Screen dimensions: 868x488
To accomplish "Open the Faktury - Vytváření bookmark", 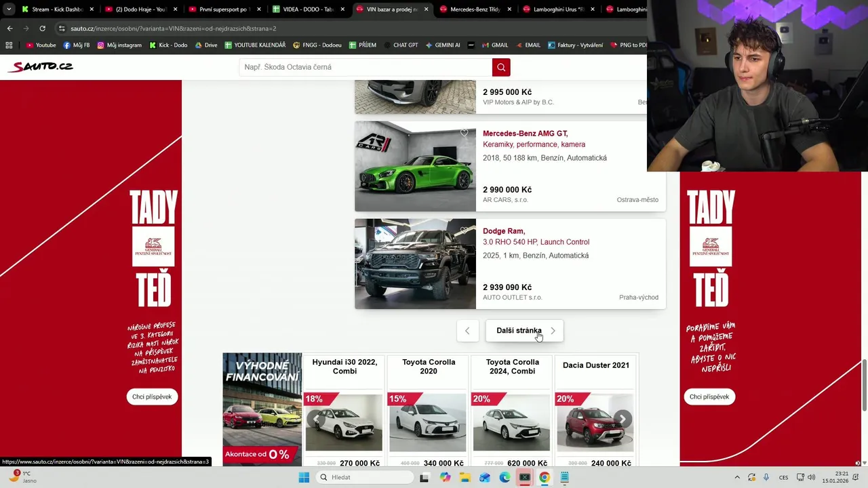I will click(575, 45).
